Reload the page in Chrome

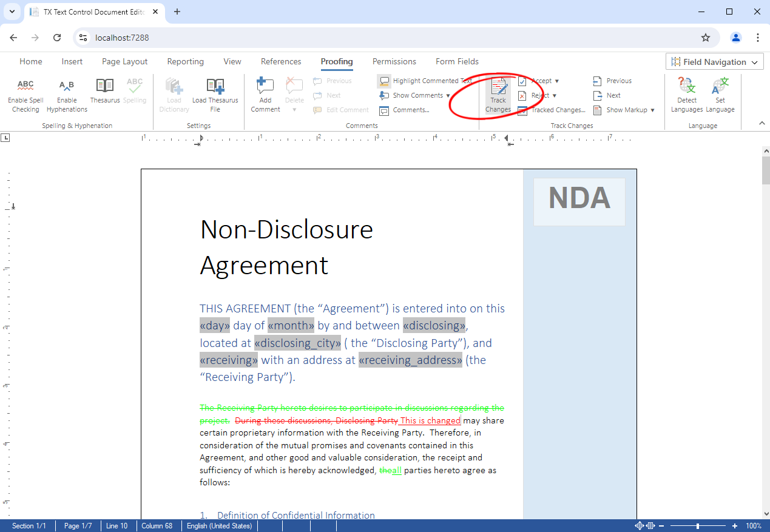[57, 38]
